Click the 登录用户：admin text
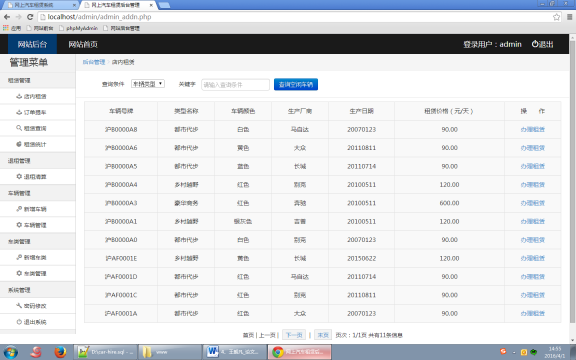 pos(492,44)
